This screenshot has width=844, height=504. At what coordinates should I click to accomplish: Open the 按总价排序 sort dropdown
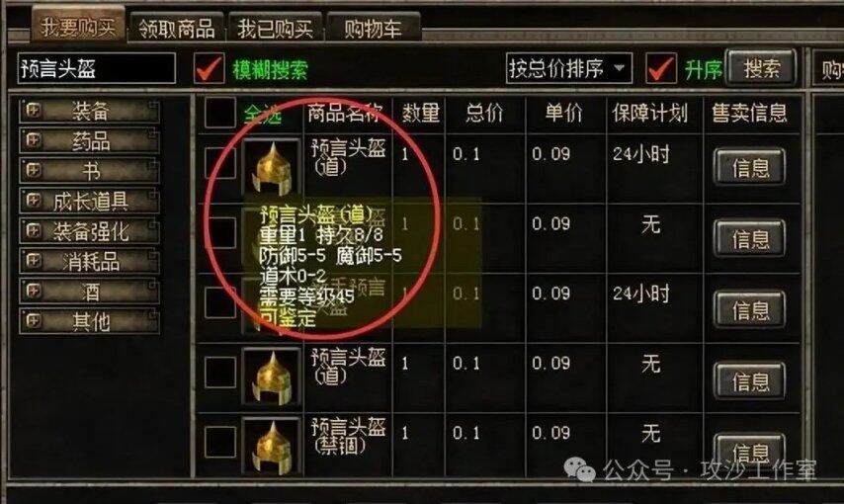pyautogui.click(x=569, y=68)
